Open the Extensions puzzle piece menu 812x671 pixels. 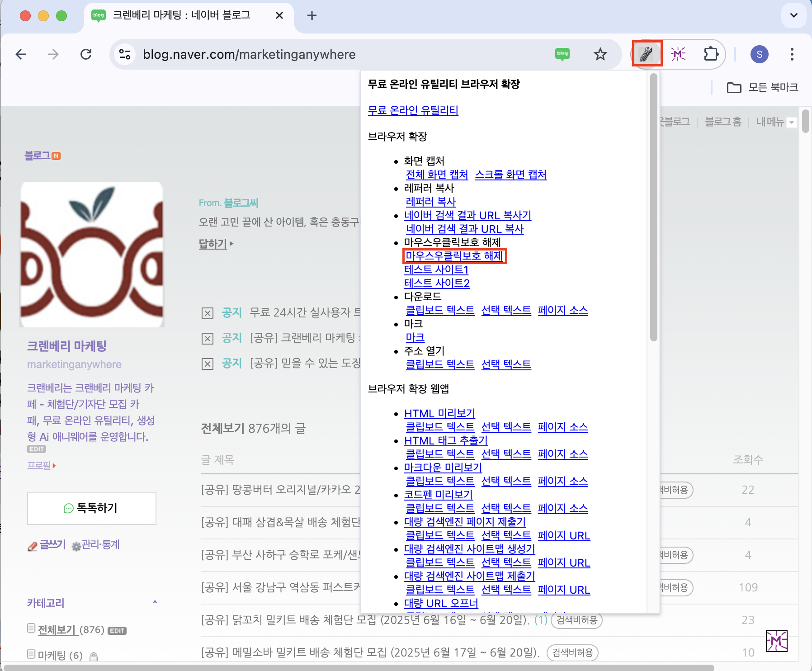click(711, 54)
